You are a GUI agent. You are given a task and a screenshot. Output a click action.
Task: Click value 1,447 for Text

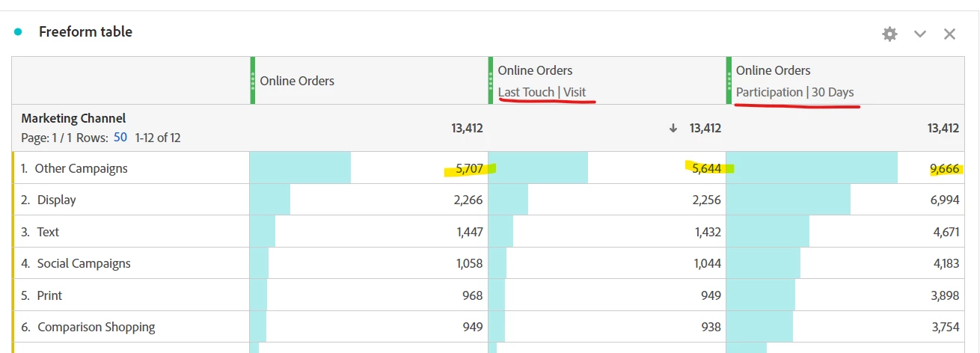(470, 232)
